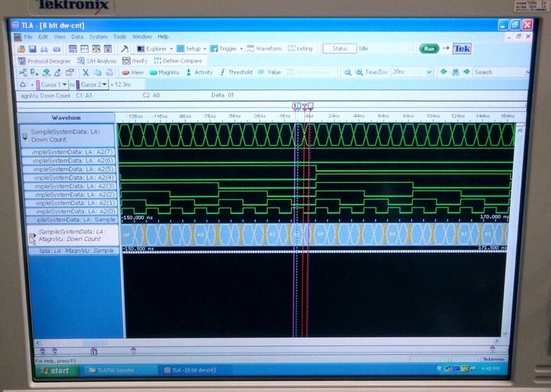This screenshot has width=551, height=392.
Task: Select the A2(0) waveform row label
Action: tap(70, 211)
